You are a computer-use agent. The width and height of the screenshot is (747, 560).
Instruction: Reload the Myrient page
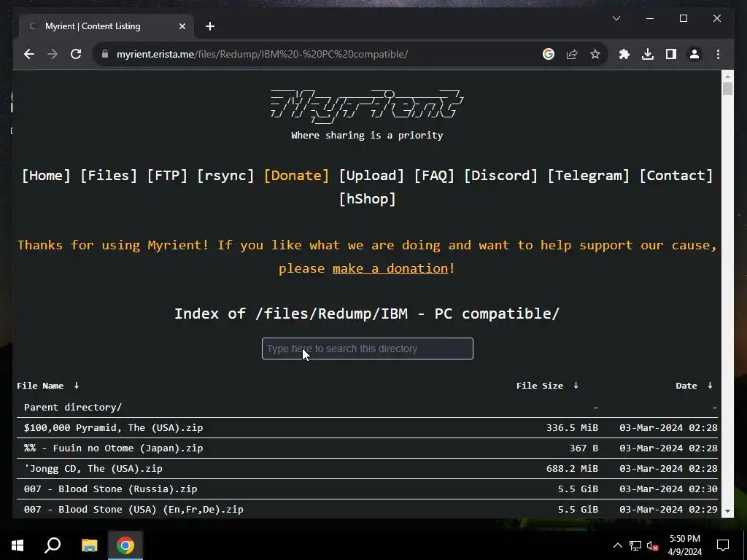(x=76, y=54)
